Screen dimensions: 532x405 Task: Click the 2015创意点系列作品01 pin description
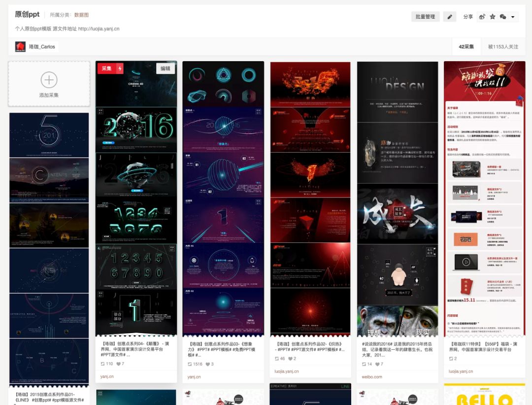coord(49,397)
